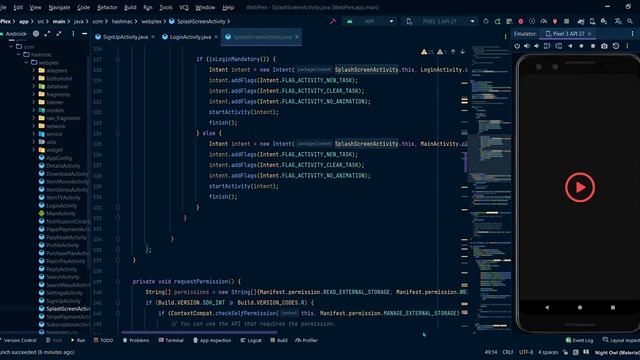The width and height of the screenshot is (640, 360).
Task: Click the emulator power button icon
Action: tap(517, 46)
